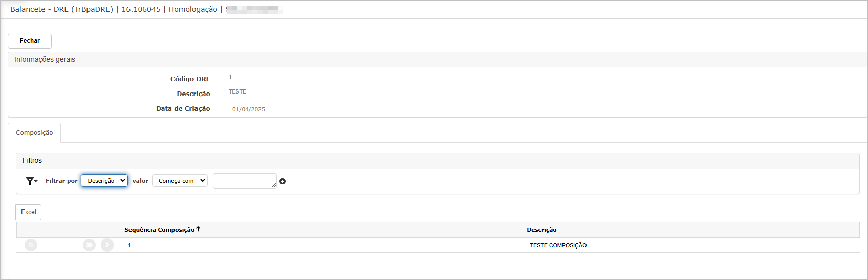The image size is (868, 280).
Task: Click the magnifier icon in row 1
Action: (x=31, y=245)
